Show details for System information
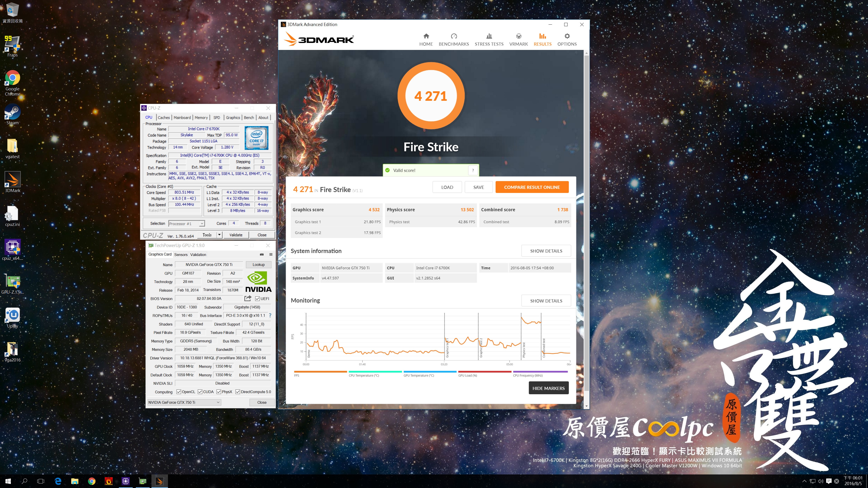This screenshot has height=488, width=868. pyautogui.click(x=546, y=251)
